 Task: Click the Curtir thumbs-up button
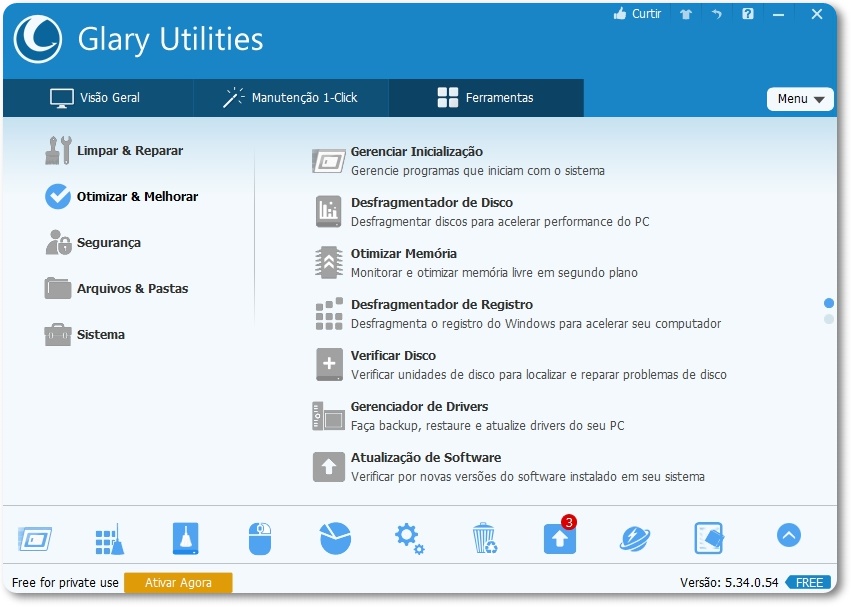[637, 14]
